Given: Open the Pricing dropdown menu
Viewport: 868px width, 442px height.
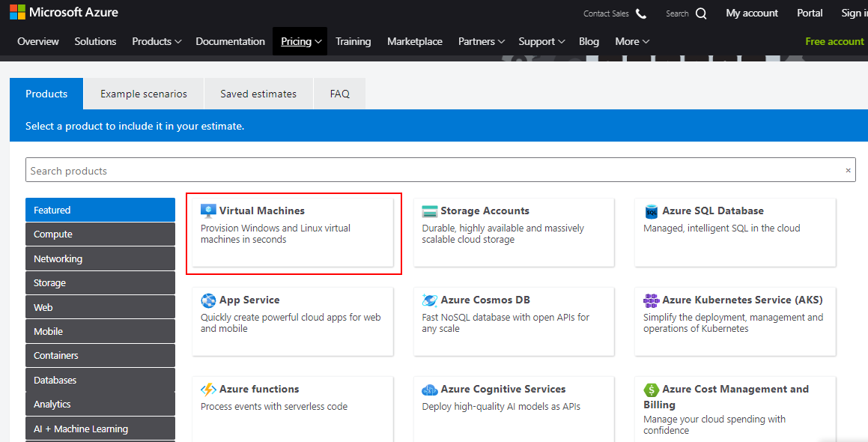Looking at the screenshot, I should pyautogui.click(x=300, y=42).
